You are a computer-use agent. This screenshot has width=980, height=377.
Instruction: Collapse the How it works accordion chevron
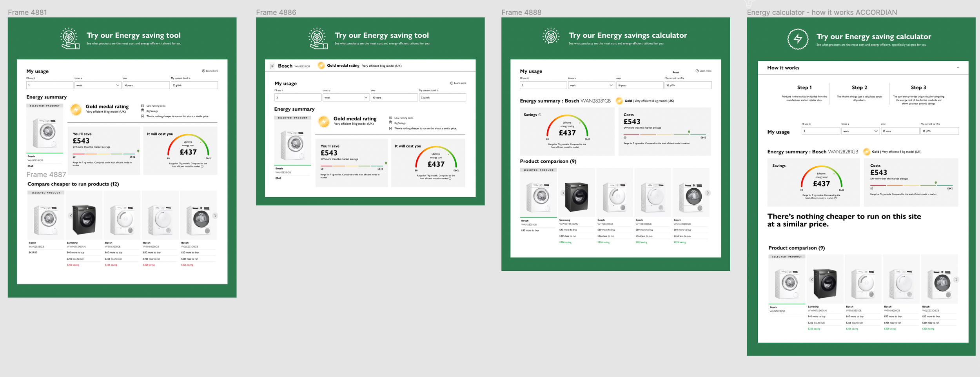point(958,68)
